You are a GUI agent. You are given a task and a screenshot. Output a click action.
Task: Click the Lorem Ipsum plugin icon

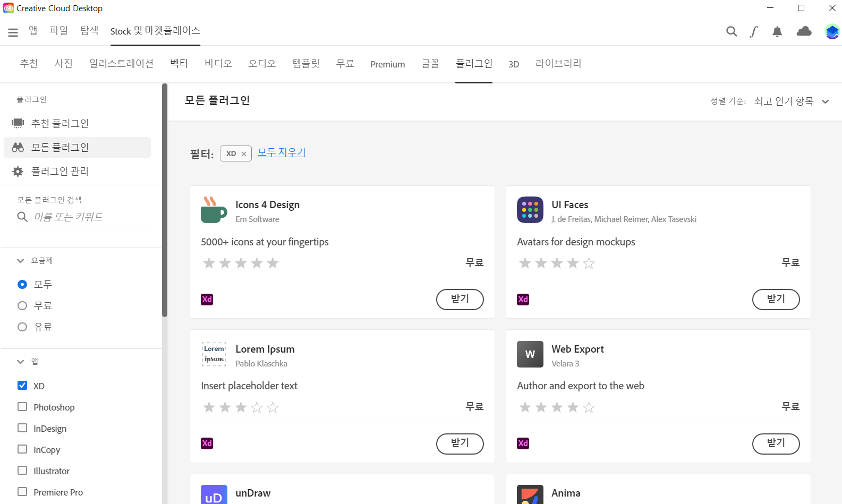(x=214, y=354)
